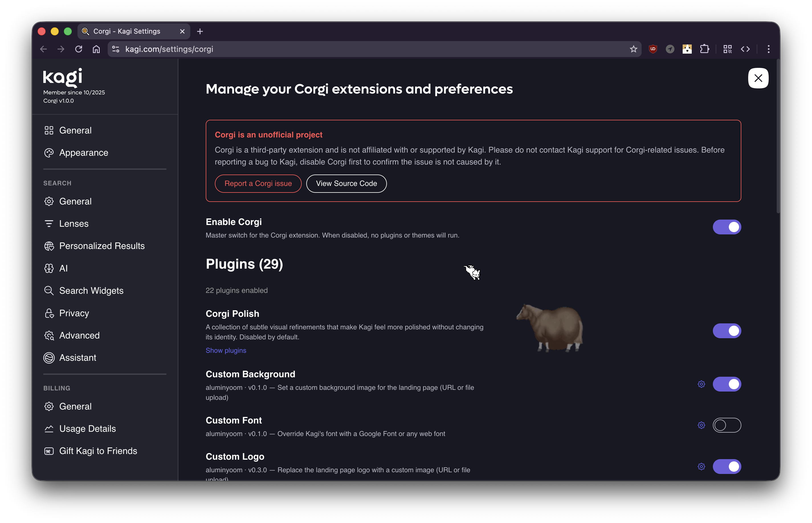Open the uBlock Origin extension icon
This screenshot has height=523, width=812.
[652, 49]
